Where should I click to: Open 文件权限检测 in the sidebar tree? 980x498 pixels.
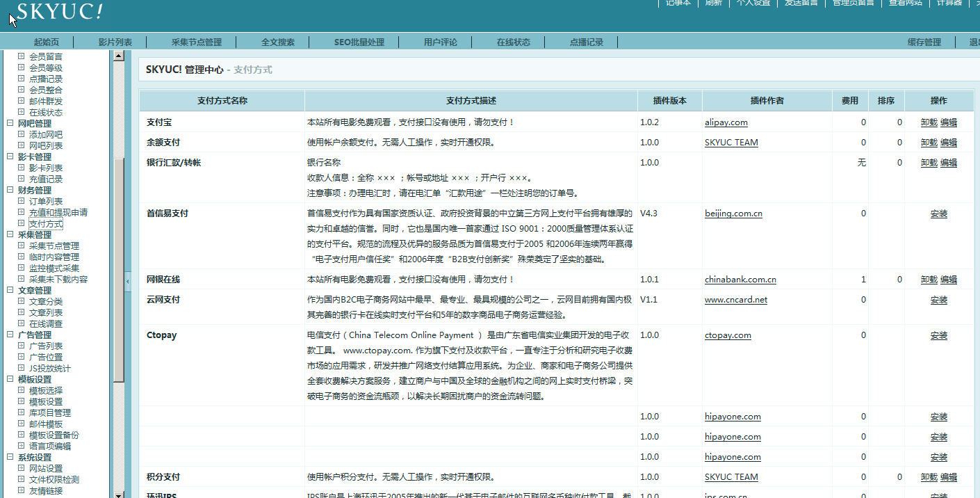click(x=54, y=479)
